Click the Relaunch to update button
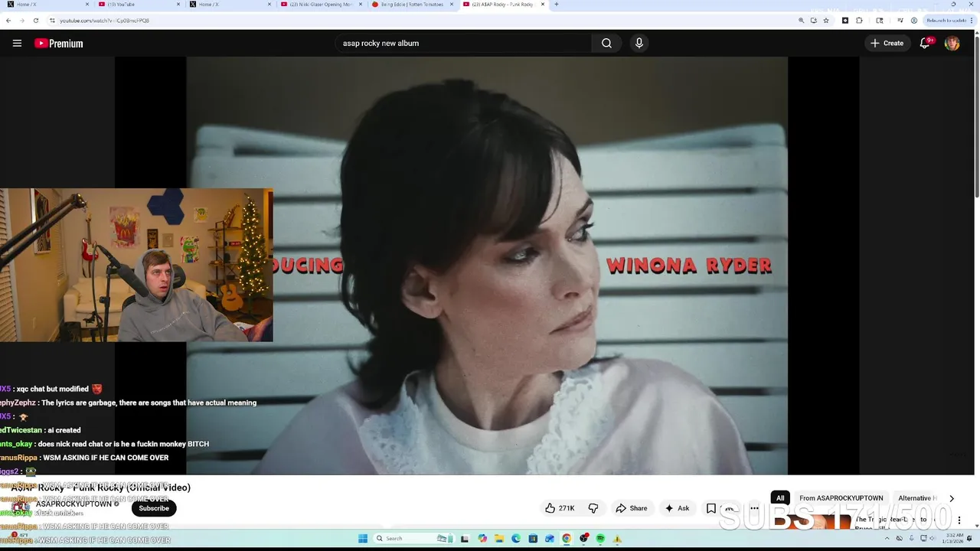This screenshot has height=551, width=980. coord(948,21)
